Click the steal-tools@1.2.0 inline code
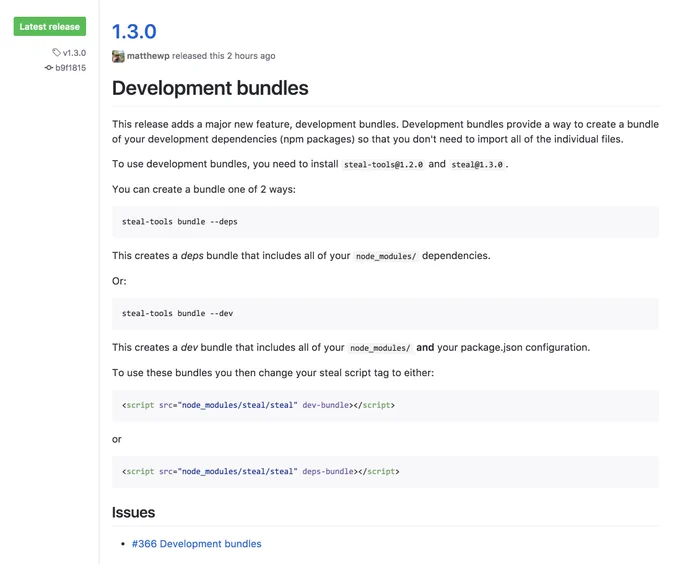This screenshot has height=564, width=680. 383,165
